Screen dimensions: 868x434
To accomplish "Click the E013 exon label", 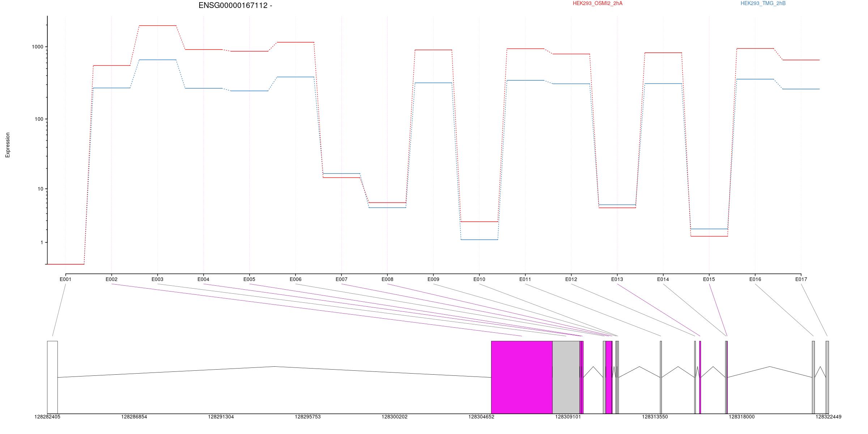I will coord(617,279).
